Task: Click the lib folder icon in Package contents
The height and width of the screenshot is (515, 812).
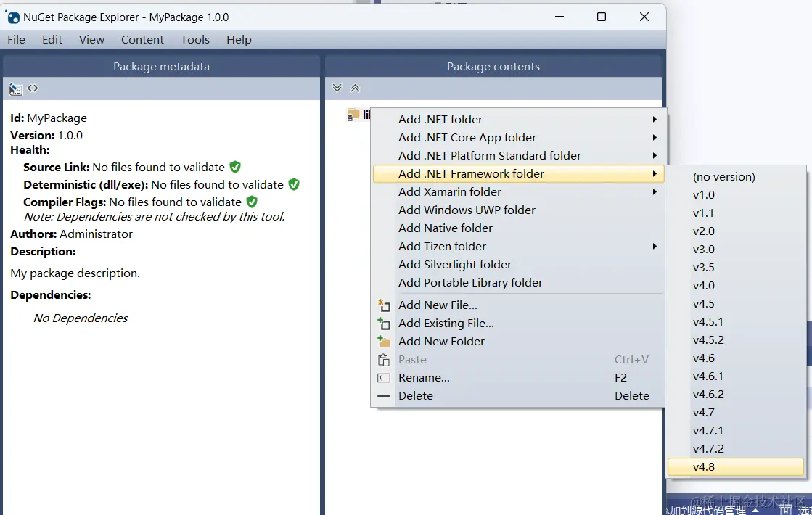Action: click(353, 115)
